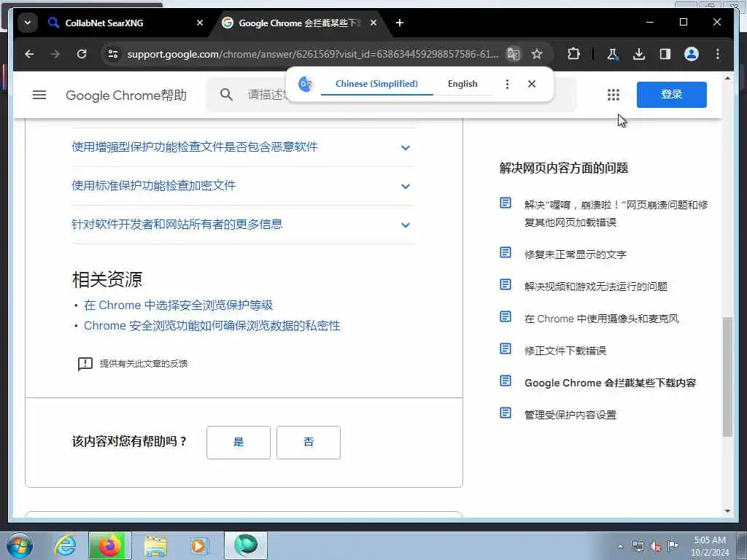The image size is (747, 560).
Task: Open article 解决视频和游戏无法运行的问题
Action: (x=595, y=286)
